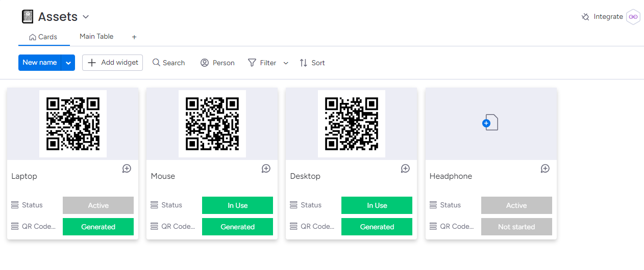The height and width of the screenshot is (270, 644).
Task: Click the Assets board title
Action: pos(58,17)
